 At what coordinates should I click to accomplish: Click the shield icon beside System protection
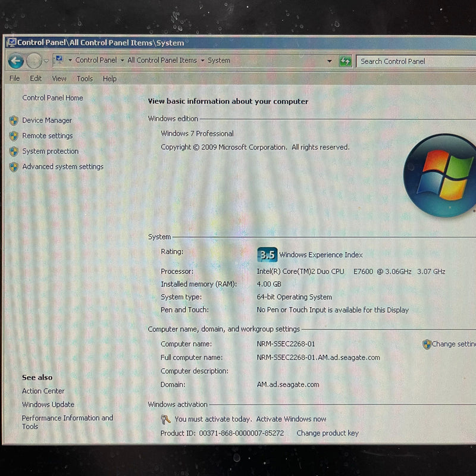[14, 151]
